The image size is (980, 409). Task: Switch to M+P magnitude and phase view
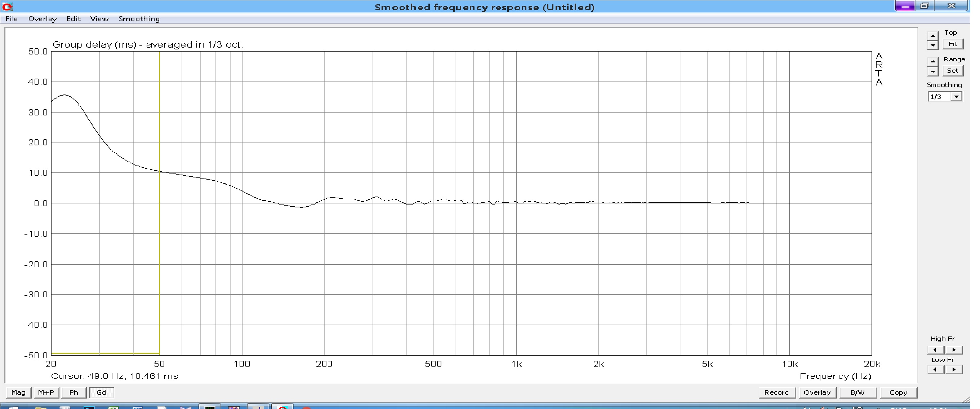46,392
